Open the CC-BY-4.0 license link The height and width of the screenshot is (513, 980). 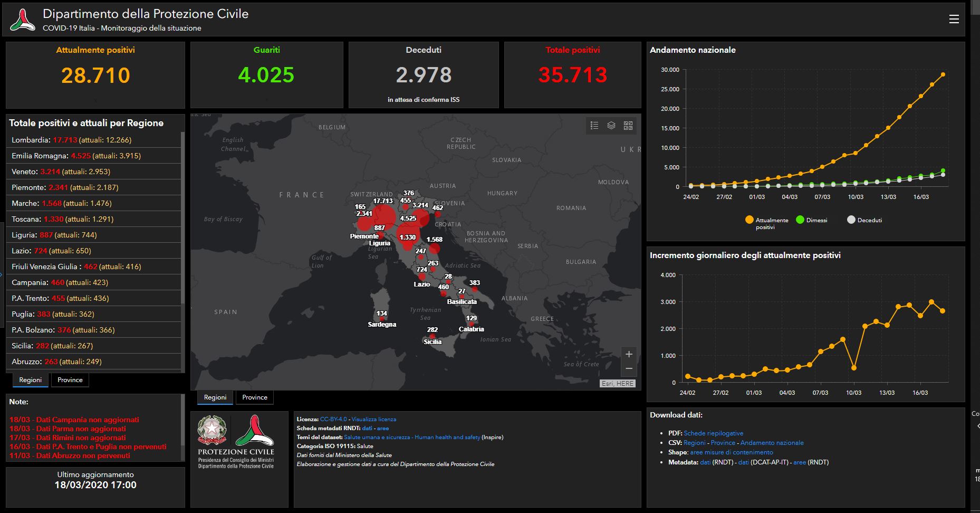click(x=333, y=419)
